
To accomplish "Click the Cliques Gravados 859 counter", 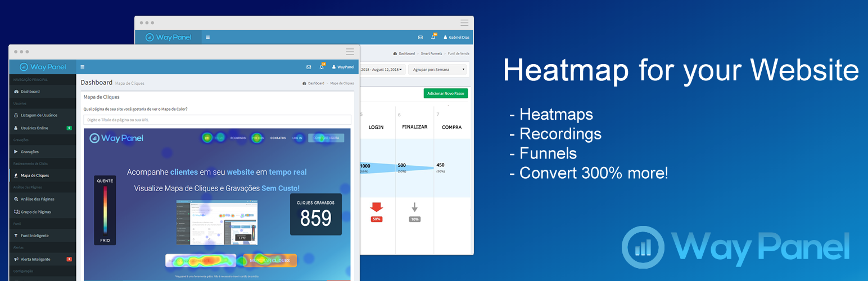I will [316, 214].
